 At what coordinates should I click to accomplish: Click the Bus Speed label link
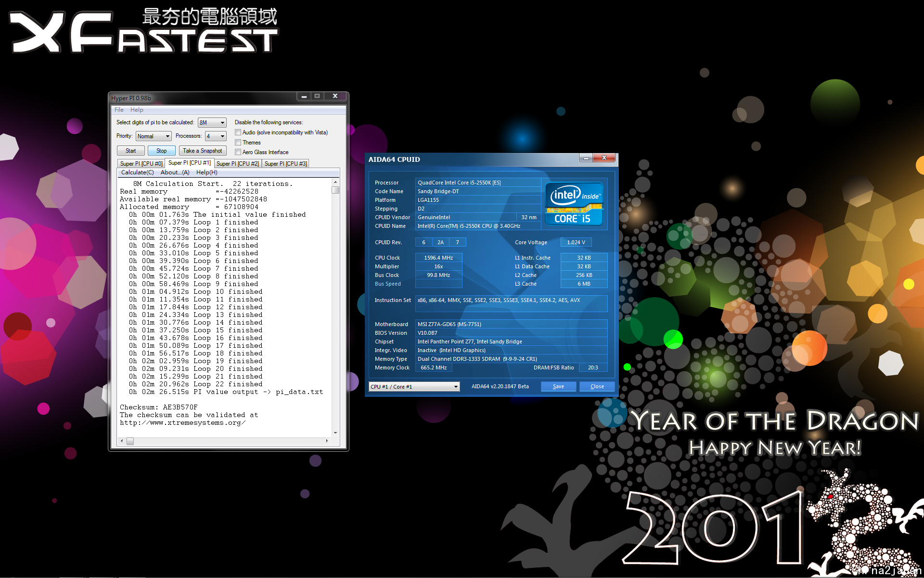tap(387, 284)
